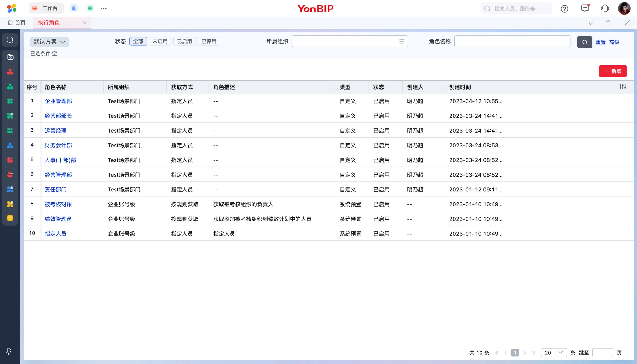637x364 pixels.
Task: Expand the tab list double-chevron
Action: 590,23
